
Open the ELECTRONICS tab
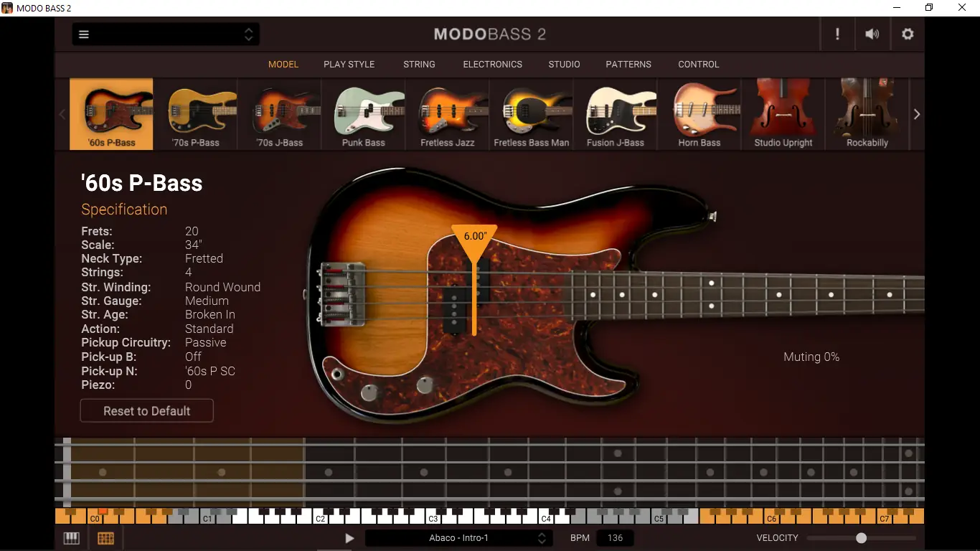point(493,65)
